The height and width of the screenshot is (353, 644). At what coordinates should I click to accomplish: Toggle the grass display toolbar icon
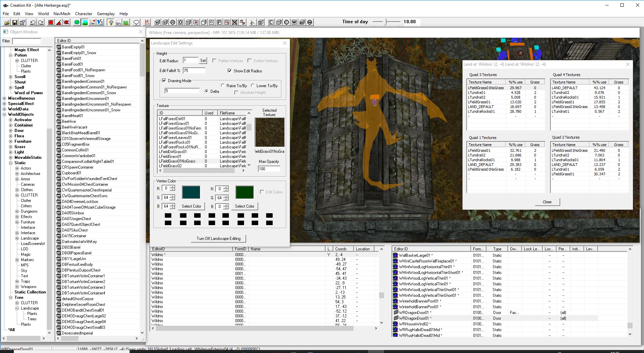[x=126, y=23]
